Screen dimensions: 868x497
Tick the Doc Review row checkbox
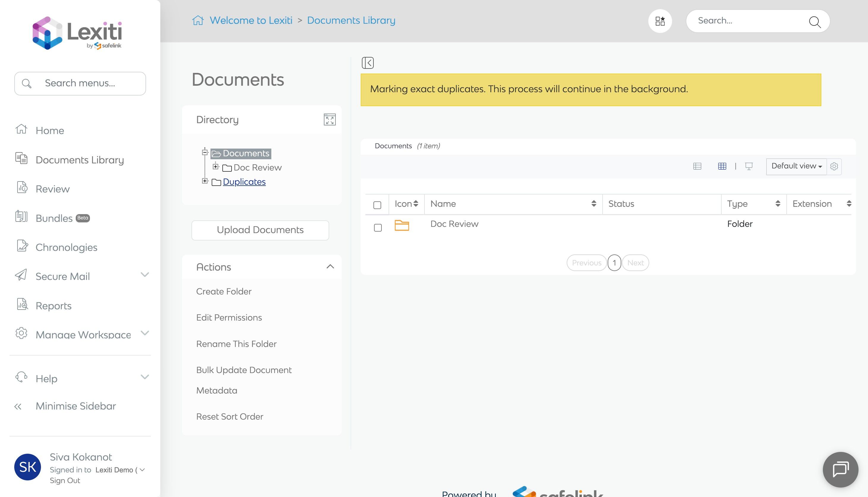pyautogui.click(x=378, y=227)
